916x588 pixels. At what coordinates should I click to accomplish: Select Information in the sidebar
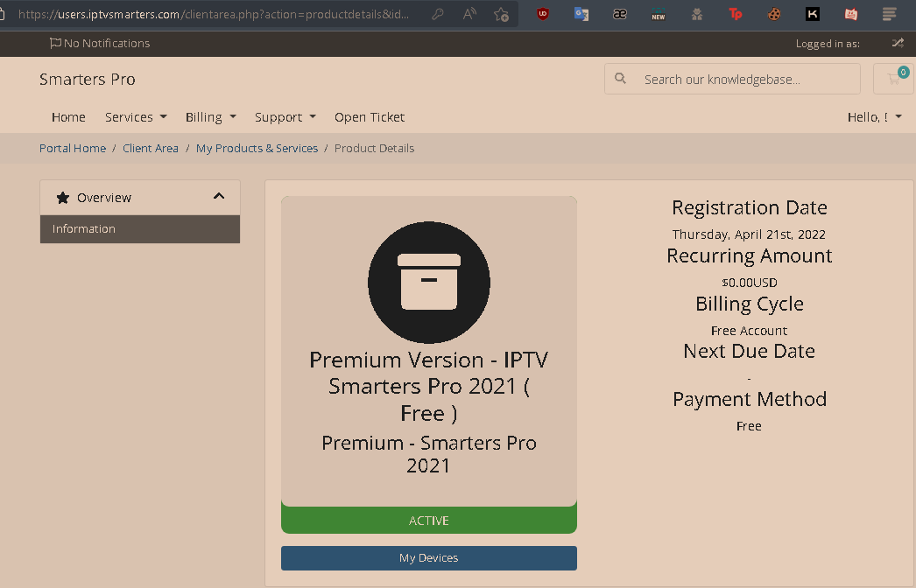(140, 229)
